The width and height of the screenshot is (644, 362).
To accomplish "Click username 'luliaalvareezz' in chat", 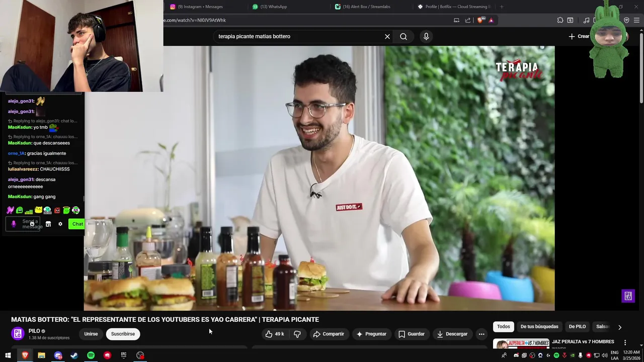I will (x=23, y=169).
